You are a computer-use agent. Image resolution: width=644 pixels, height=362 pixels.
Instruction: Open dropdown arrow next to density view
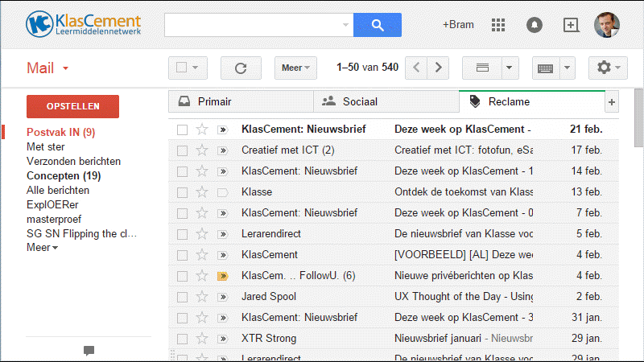tap(510, 68)
